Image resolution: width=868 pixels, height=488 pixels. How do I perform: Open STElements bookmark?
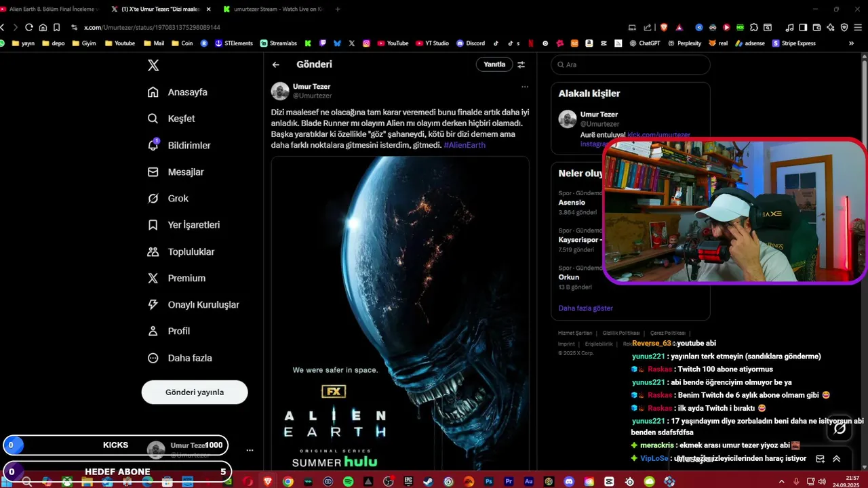(x=233, y=43)
